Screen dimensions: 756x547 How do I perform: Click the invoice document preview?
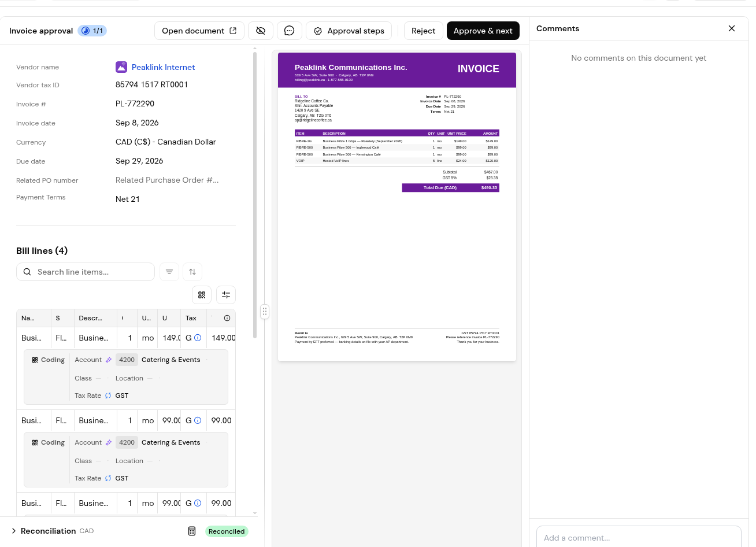(x=397, y=206)
